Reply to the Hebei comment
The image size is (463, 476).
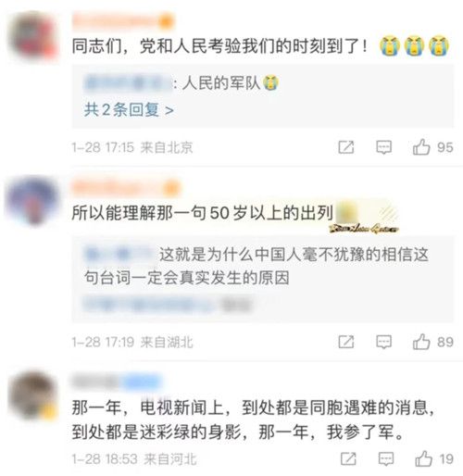(x=386, y=458)
